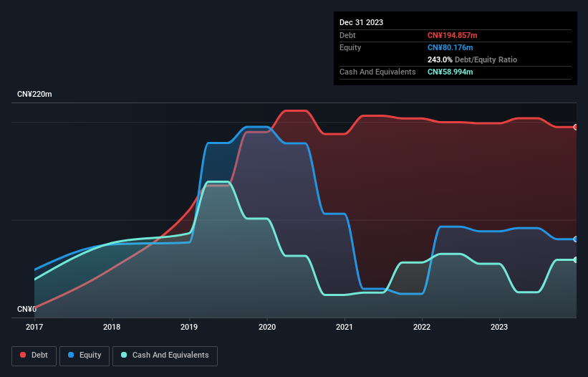Toggle Cash And Equivalents legend button
Image resolution: width=588 pixels, height=377 pixels.
click(x=165, y=355)
